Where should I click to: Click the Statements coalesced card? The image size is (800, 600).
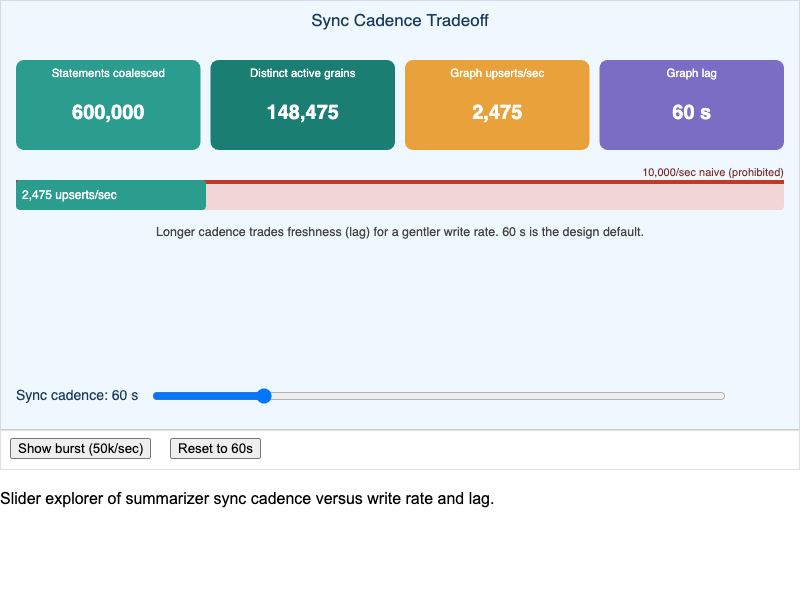coord(108,105)
